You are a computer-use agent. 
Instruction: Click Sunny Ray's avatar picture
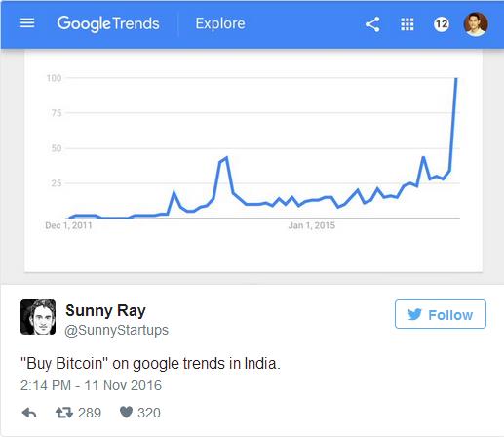(x=38, y=317)
